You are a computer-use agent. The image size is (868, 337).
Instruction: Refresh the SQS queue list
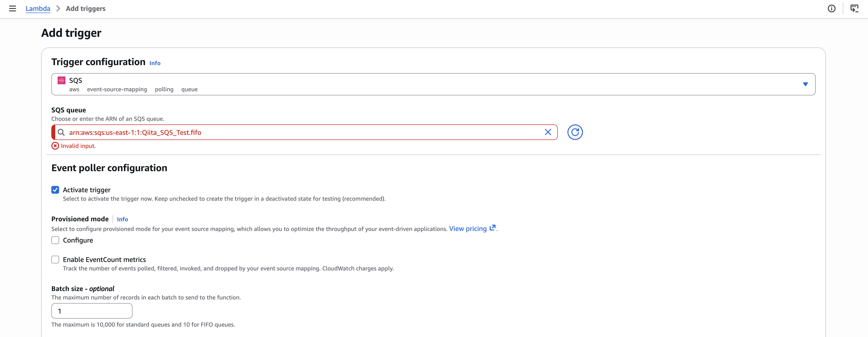coord(575,132)
